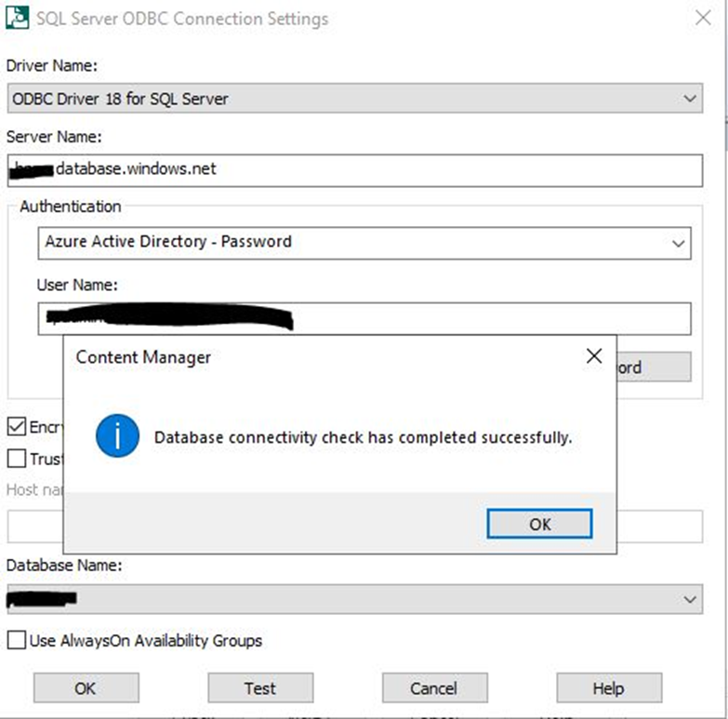Open the Database Name dropdown list
The width and height of the screenshot is (728, 719).
(690, 599)
